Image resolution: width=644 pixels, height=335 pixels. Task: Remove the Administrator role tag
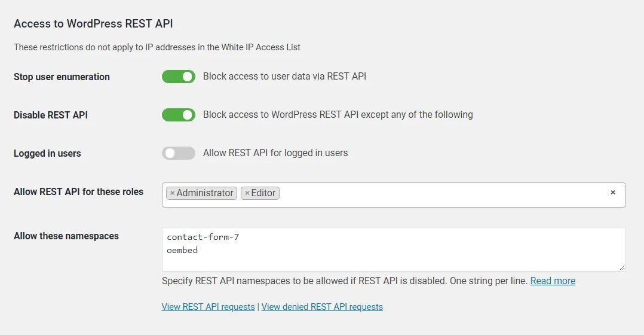[172, 193]
